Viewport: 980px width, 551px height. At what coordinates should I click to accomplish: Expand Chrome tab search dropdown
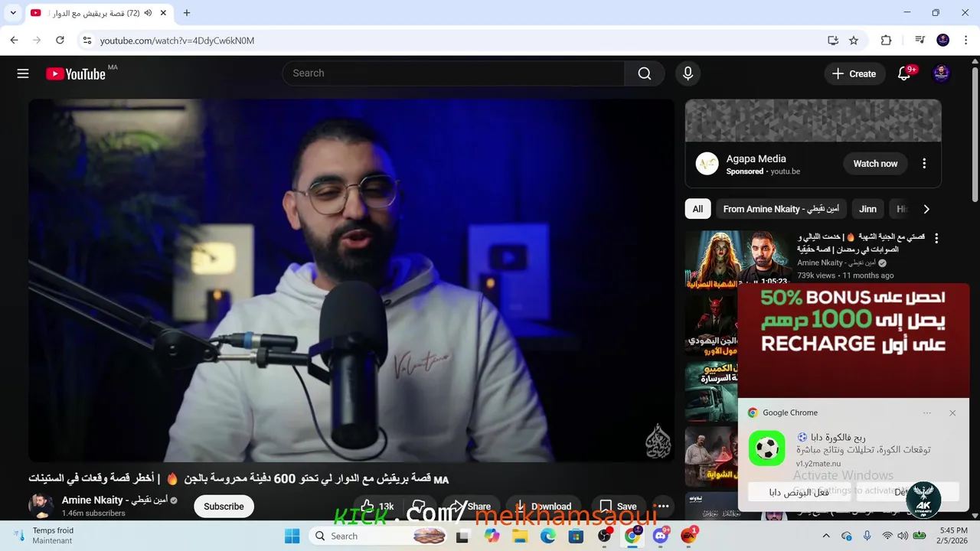click(x=12, y=13)
